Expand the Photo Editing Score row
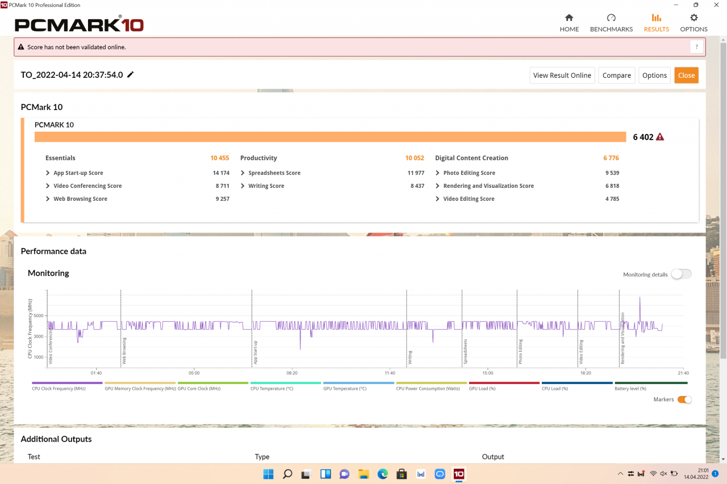Viewport: 727px width, 484px height. point(438,173)
